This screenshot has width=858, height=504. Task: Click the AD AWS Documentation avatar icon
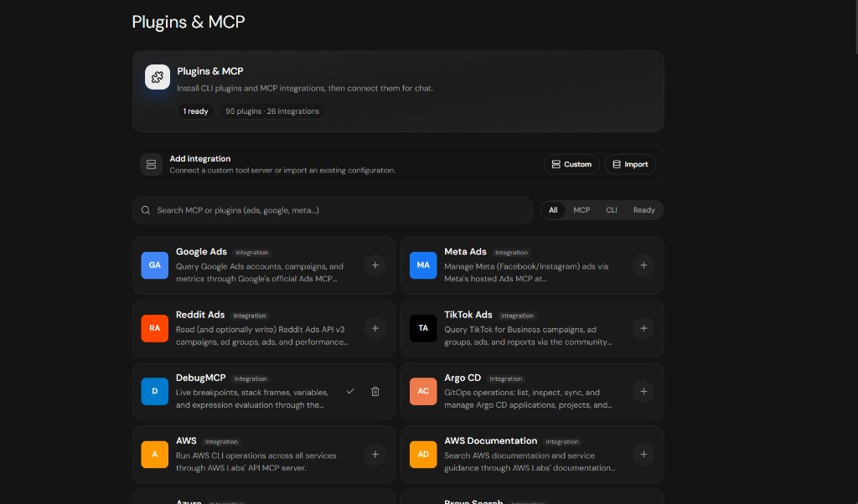(423, 455)
